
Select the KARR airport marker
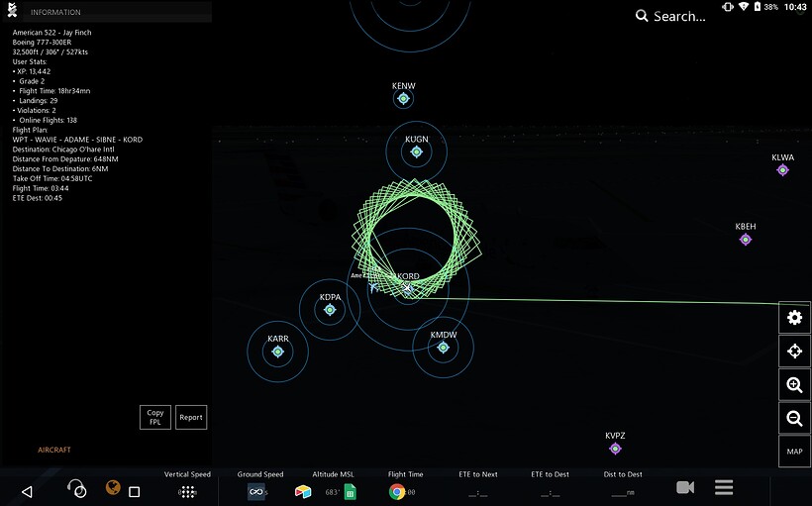pos(278,352)
